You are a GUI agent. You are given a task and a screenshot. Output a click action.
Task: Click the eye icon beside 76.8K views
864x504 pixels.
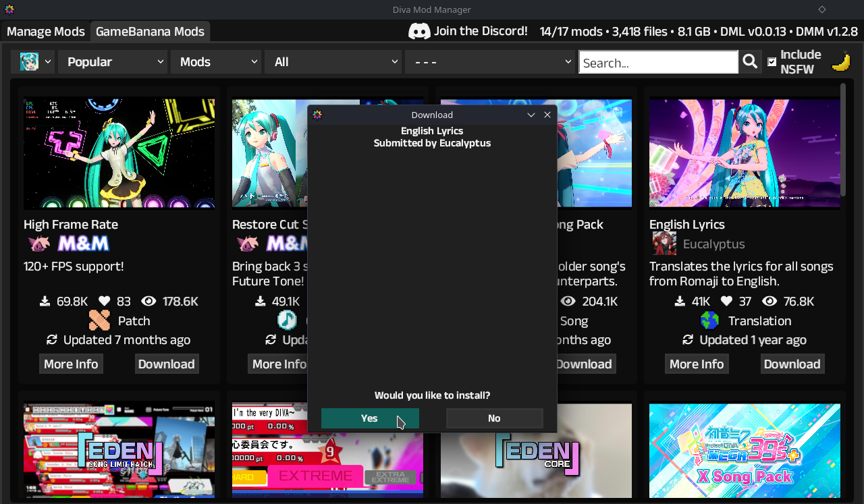tap(769, 302)
